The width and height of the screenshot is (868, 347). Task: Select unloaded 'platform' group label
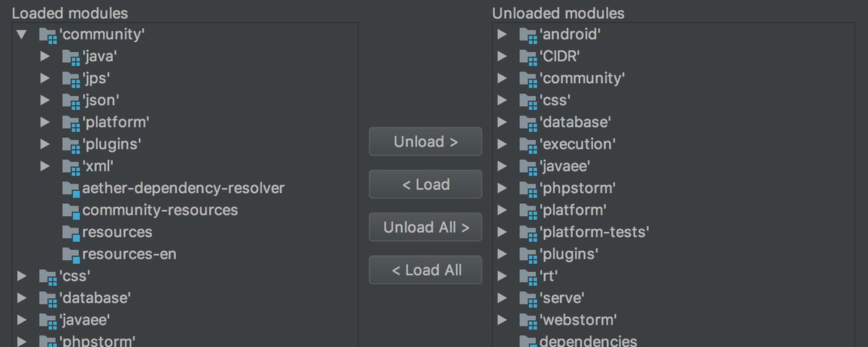point(573,210)
